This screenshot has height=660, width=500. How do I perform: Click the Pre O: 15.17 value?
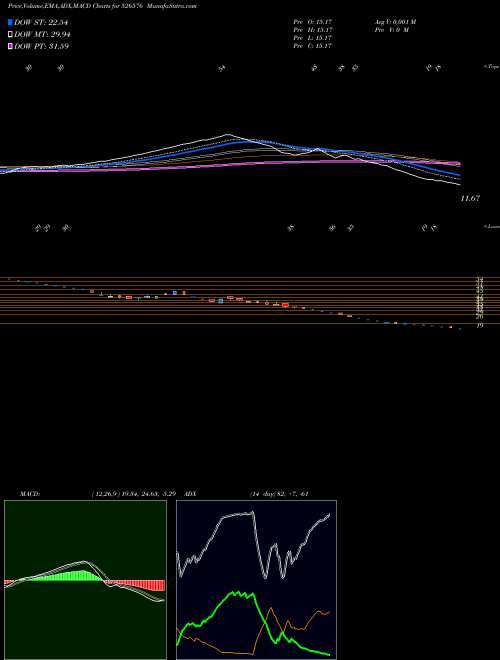coord(313,21)
